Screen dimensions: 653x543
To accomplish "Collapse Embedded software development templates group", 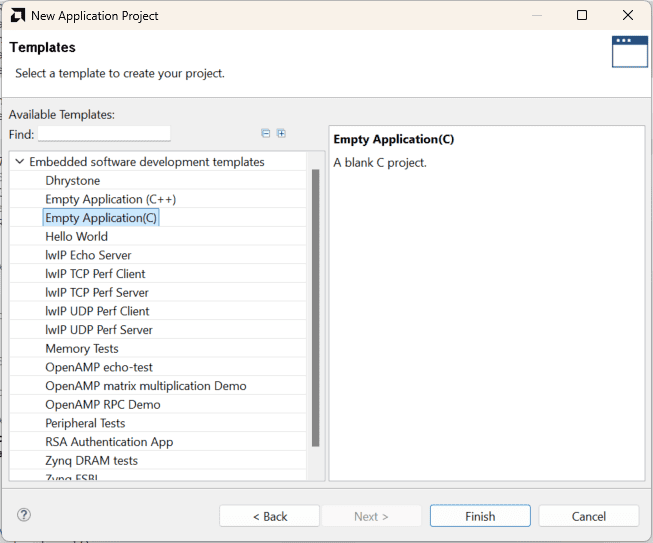I will click(19, 162).
